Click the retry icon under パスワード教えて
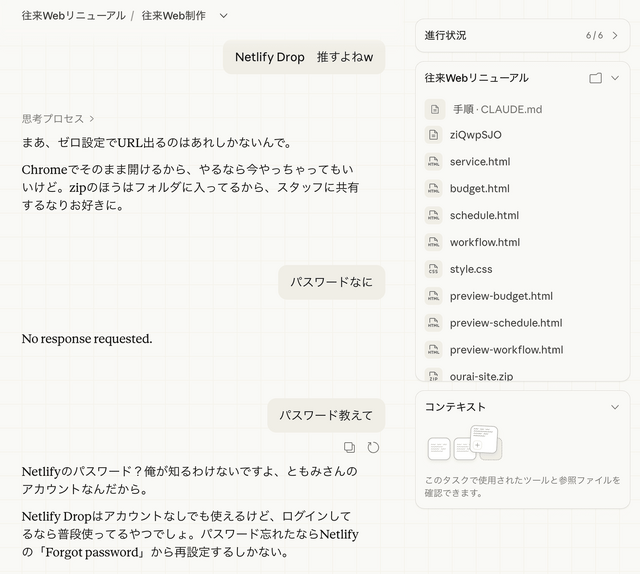 pyautogui.click(x=373, y=448)
